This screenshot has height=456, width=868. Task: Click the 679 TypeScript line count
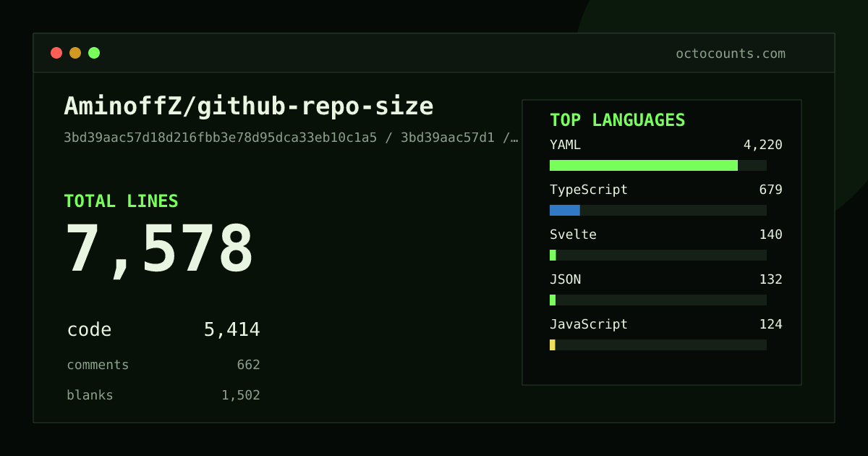click(770, 190)
